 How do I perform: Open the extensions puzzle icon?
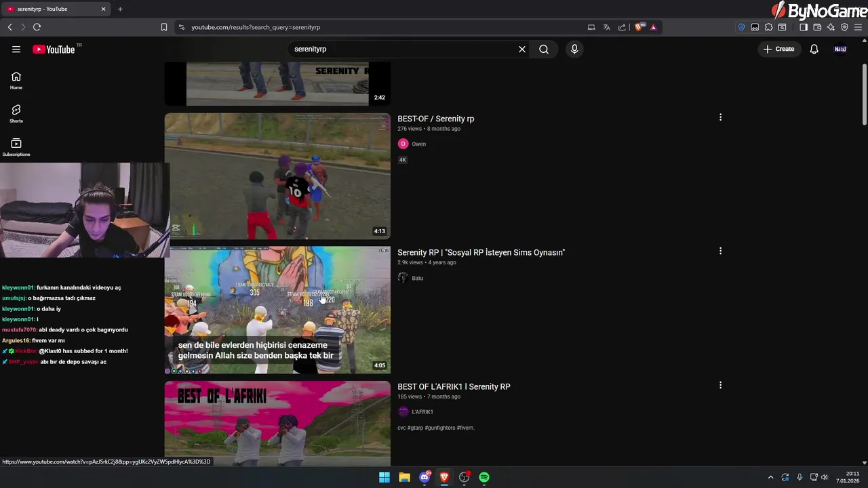click(x=768, y=27)
